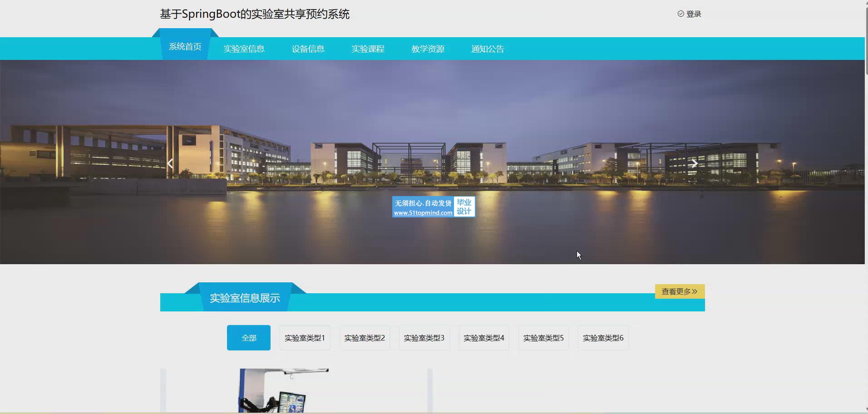868x414 pixels.
Task: Open the 实验室信息 menu item
Action: (244, 49)
